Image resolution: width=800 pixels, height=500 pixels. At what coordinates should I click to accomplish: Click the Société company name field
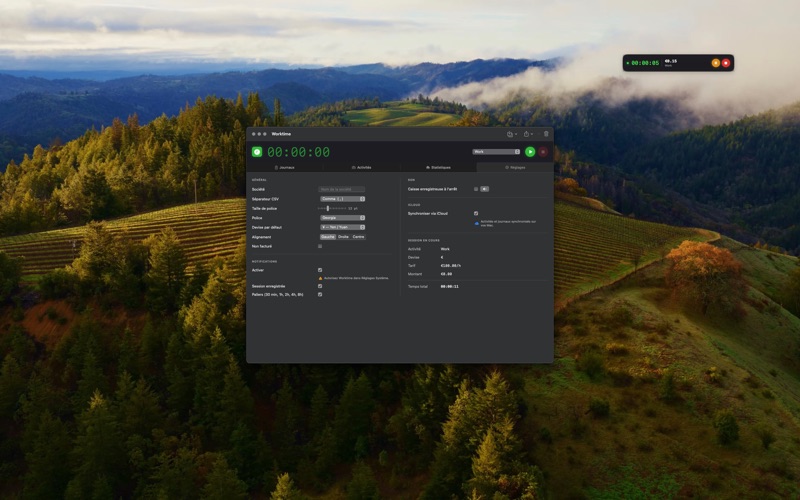341,189
